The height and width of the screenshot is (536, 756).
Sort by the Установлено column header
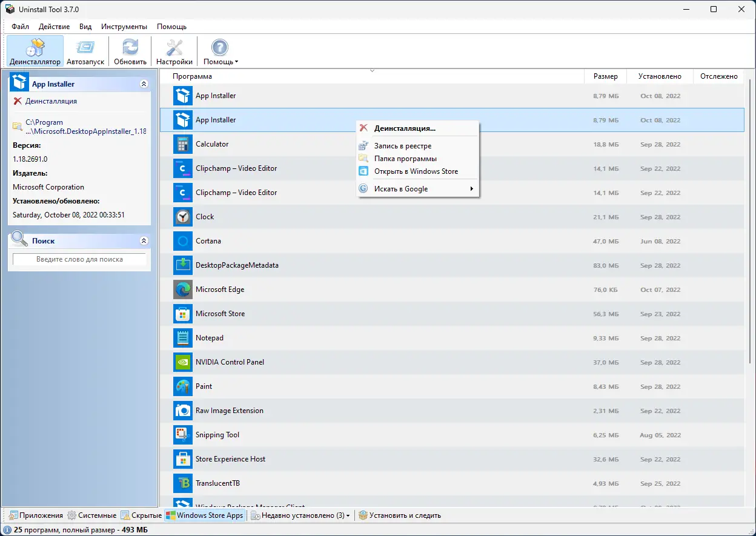pos(660,76)
